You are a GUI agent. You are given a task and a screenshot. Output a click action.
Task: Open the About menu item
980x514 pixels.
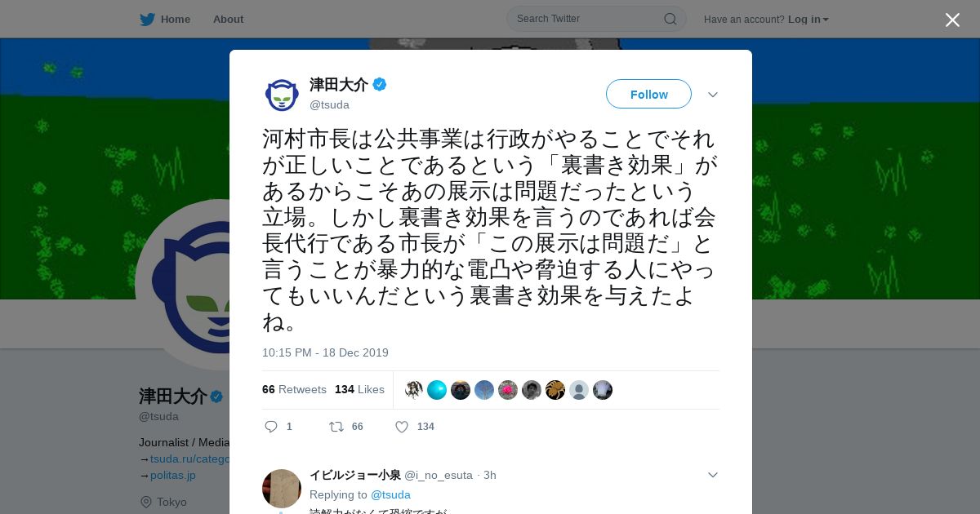tap(228, 19)
